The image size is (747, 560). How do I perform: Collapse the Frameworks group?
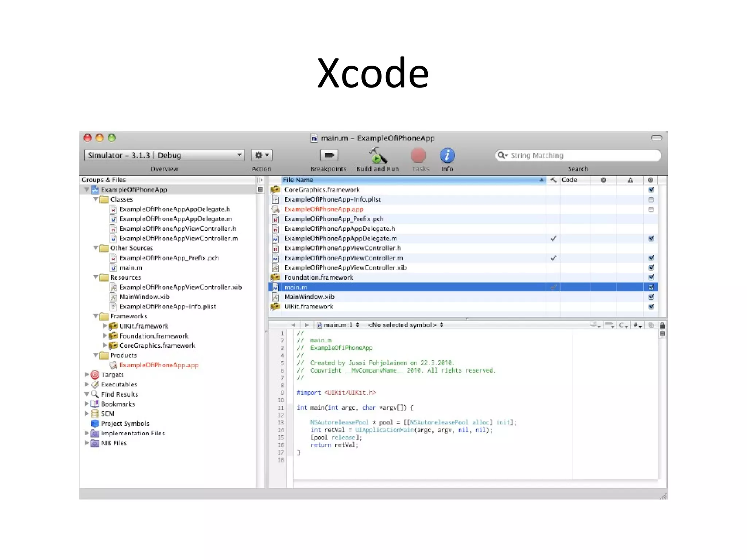click(x=96, y=316)
